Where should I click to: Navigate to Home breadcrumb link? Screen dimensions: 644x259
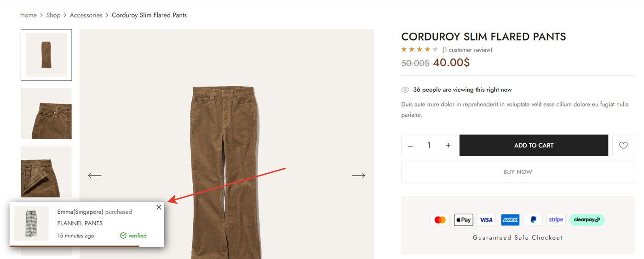(29, 15)
